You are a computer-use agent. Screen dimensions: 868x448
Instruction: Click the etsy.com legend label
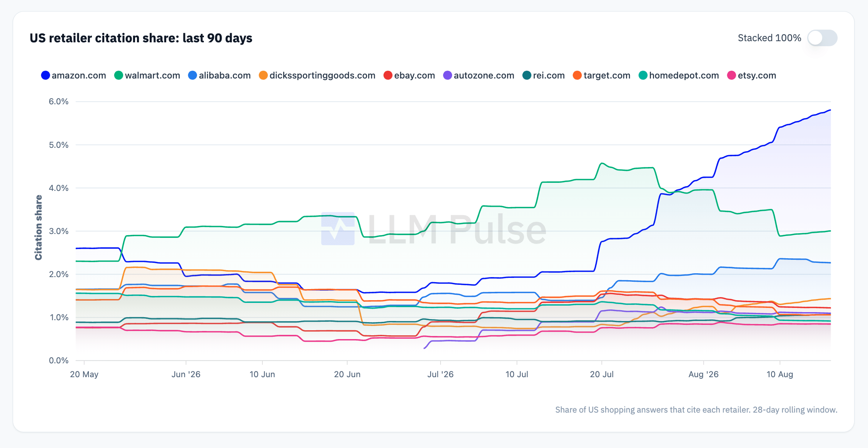[x=757, y=75]
